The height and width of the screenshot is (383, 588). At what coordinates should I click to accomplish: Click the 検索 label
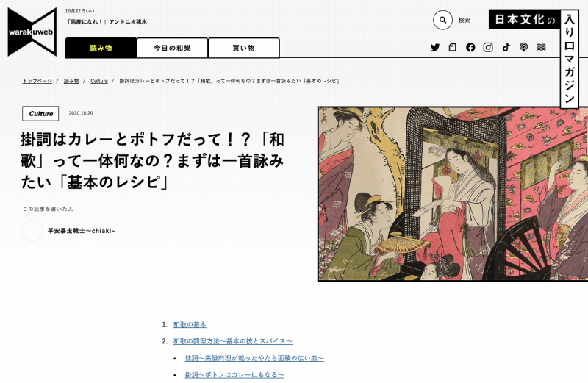[464, 21]
